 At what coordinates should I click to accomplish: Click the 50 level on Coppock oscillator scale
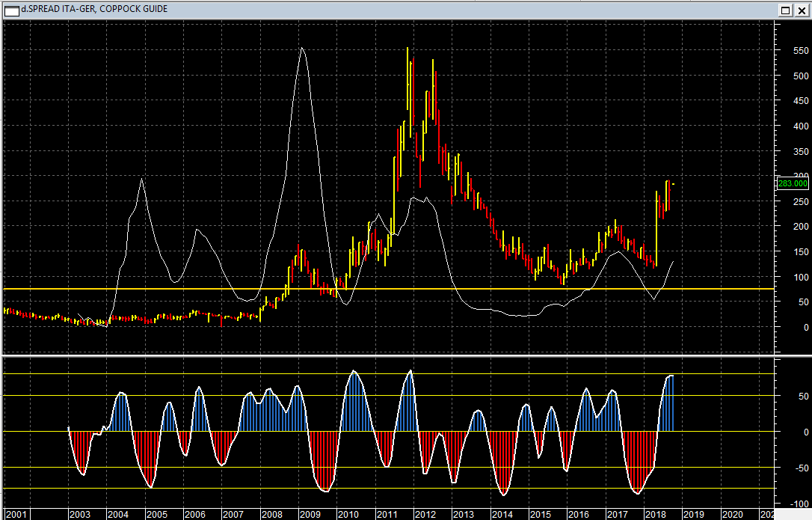pos(803,396)
